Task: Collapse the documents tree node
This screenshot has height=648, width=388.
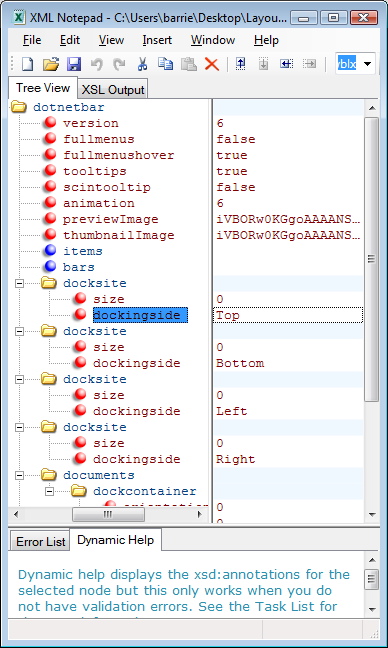Action: [19, 475]
